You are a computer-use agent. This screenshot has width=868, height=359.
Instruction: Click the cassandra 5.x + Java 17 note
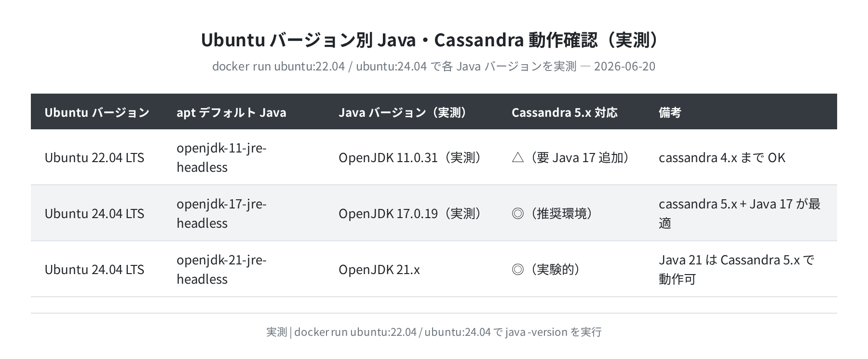740,213
